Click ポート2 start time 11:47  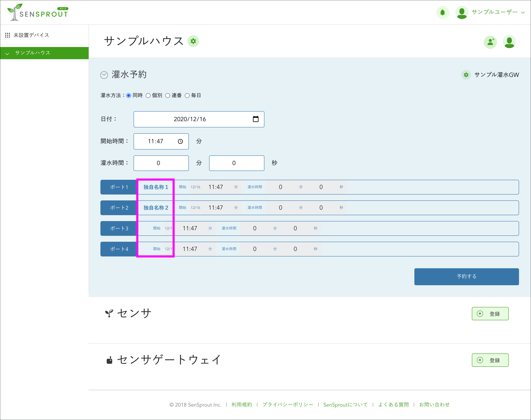pos(216,208)
